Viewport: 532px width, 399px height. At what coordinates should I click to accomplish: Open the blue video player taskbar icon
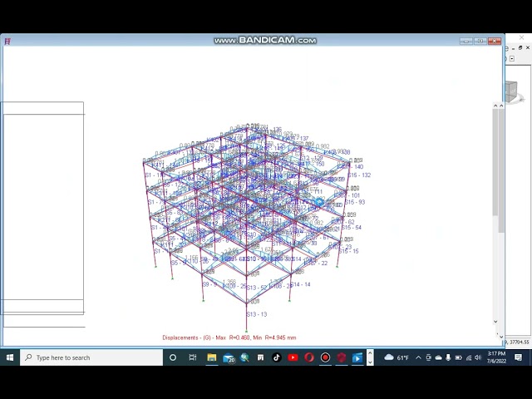point(357,357)
